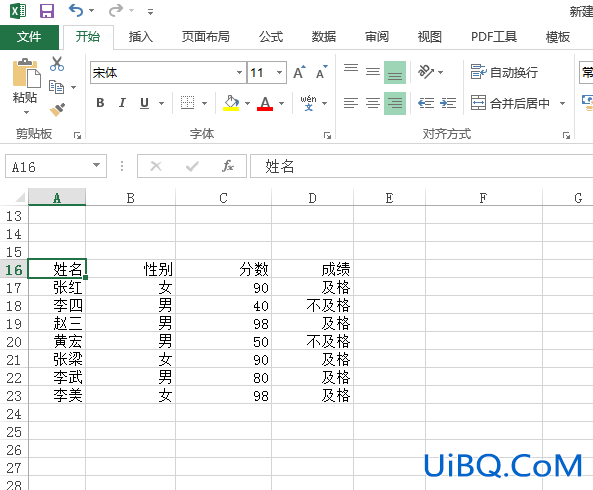Open the 文件 File tab

[29, 37]
